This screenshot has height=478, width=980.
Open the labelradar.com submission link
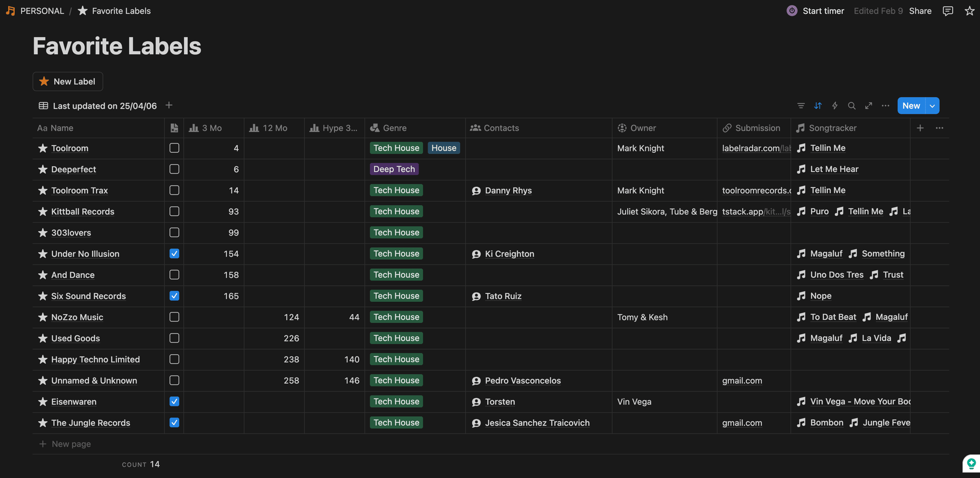click(756, 148)
